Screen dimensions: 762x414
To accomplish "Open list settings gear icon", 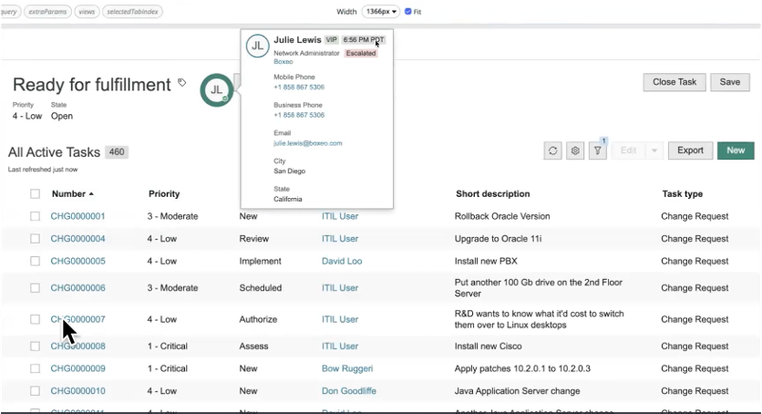I will click(x=575, y=151).
